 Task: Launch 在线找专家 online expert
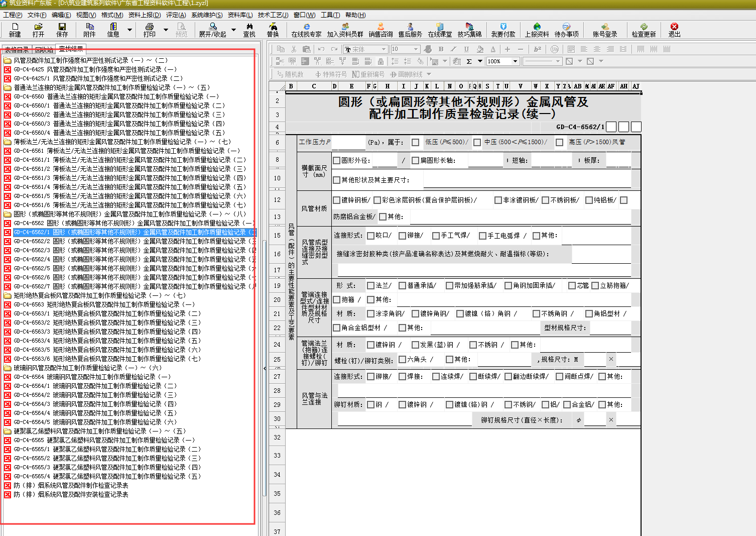coord(307,30)
